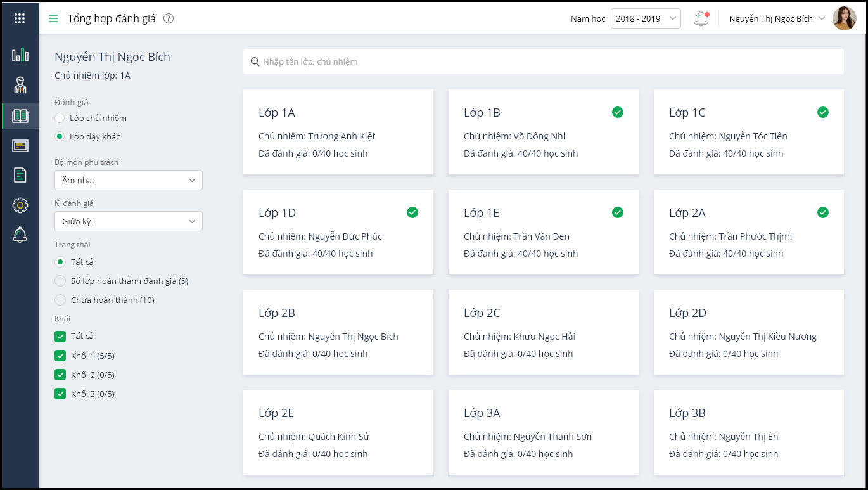Uncheck the "Khối 3 (0/5)" checkbox
Screen dimensions: 868x490
click(x=61, y=394)
